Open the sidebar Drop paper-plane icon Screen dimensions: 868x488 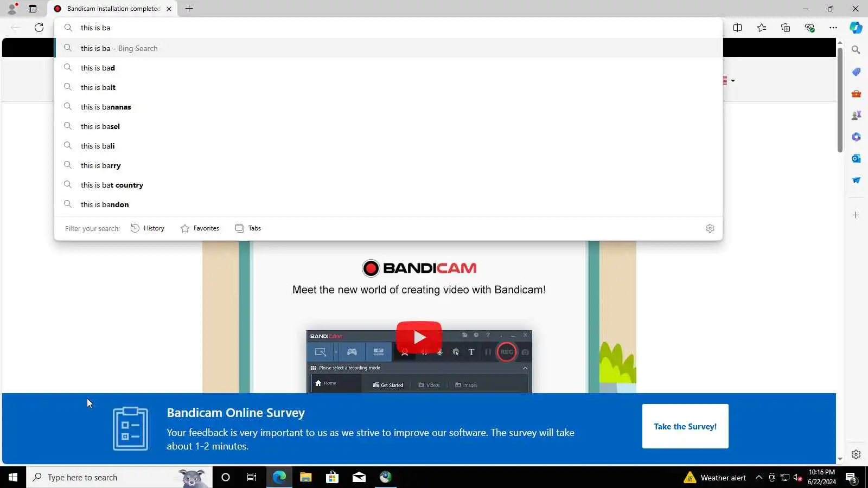coord(856,180)
